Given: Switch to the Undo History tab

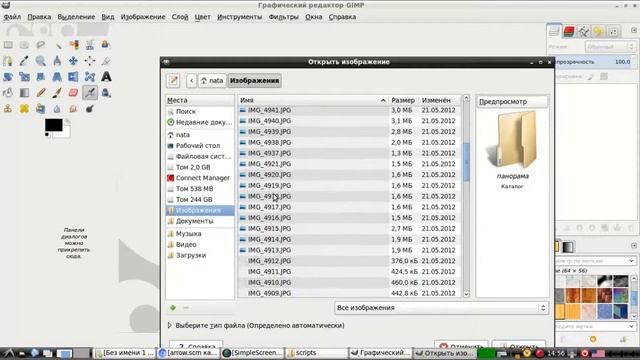Looking at the screenshot, I should [598, 31].
